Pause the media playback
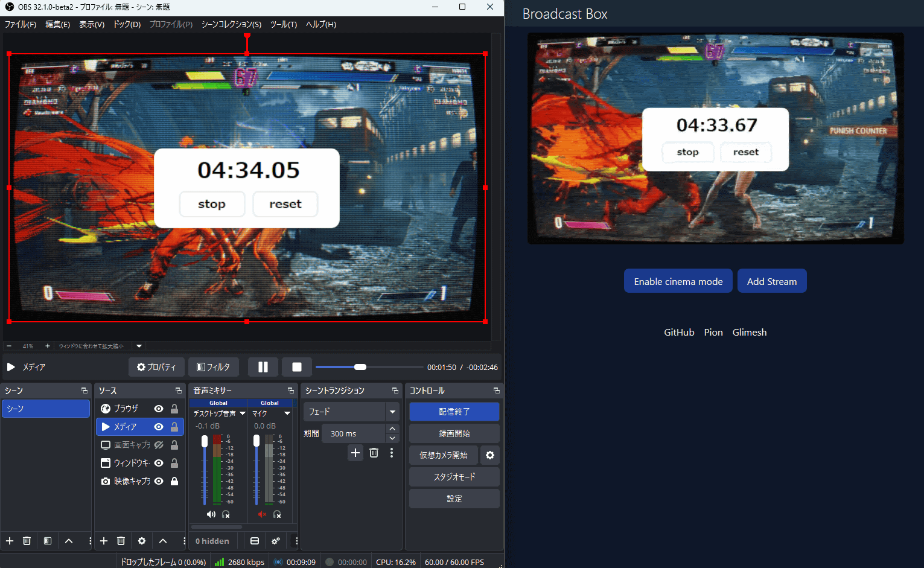This screenshot has height=568, width=924. 263,367
